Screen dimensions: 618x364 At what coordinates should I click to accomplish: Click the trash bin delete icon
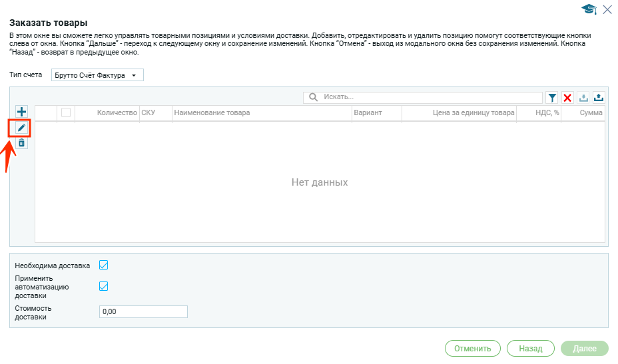tap(21, 142)
